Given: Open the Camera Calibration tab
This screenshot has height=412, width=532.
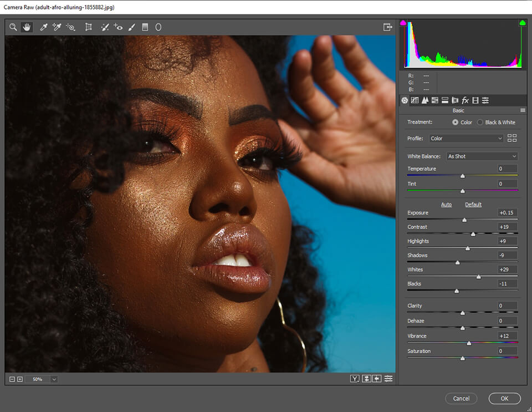Looking at the screenshot, I should (x=474, y=100).
